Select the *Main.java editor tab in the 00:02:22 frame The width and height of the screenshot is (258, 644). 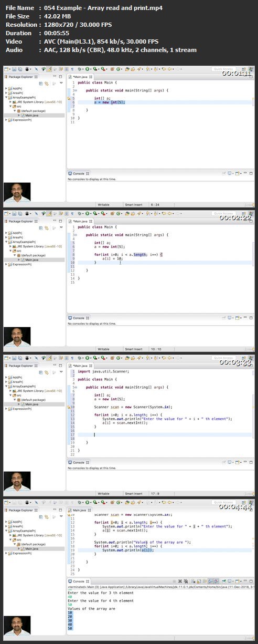80,221
